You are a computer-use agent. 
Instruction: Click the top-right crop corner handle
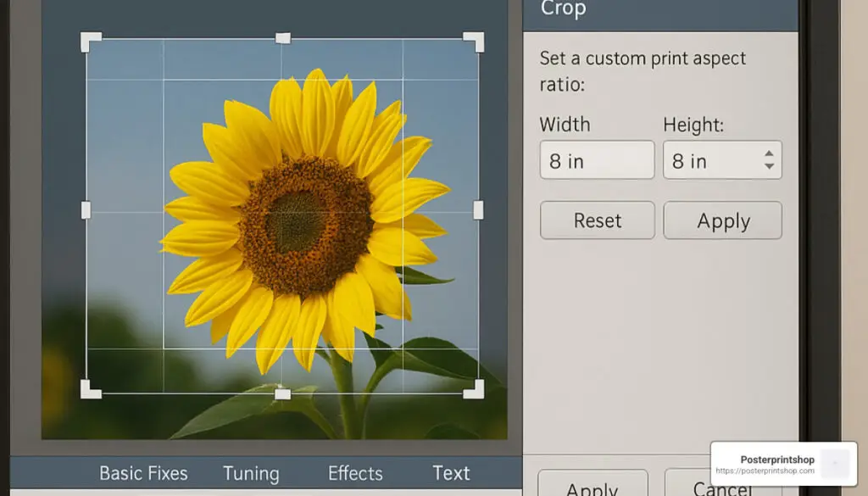[475, 42]
